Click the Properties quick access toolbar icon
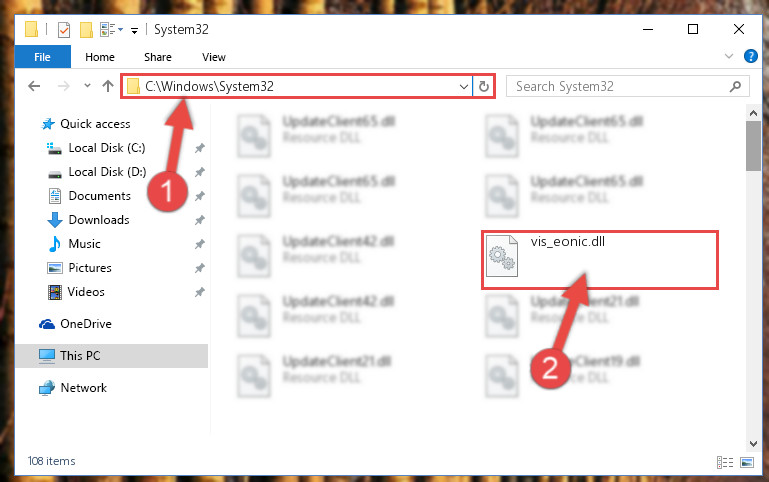 pos(64,30)
